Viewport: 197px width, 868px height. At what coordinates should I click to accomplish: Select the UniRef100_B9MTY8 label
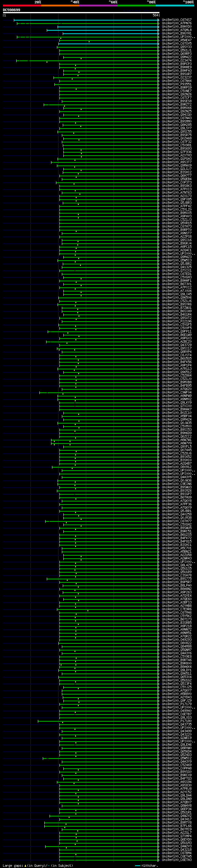click(x=177, y=822)
